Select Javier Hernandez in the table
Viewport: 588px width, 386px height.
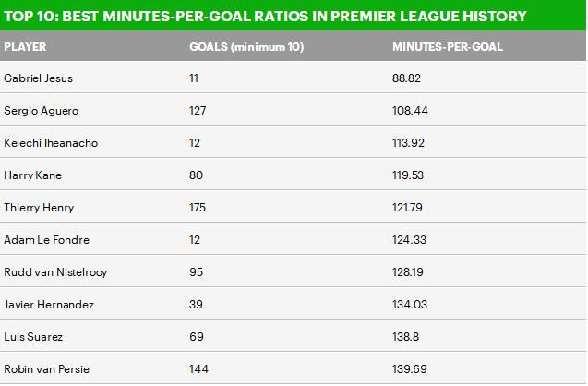pyautogui.click(x=49, y=305)
